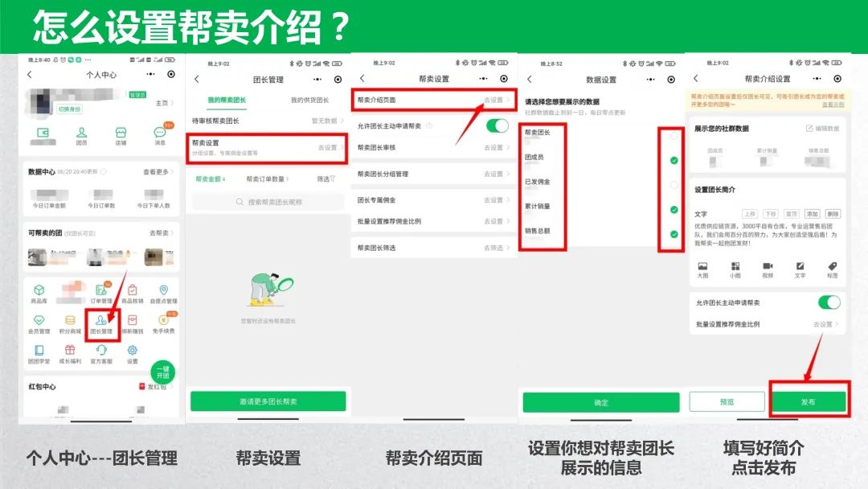Toggle 允许团长主动申请帮卖 switch in 帮卖设置
This screenshot has width=868, height=489.
point(497,125)
